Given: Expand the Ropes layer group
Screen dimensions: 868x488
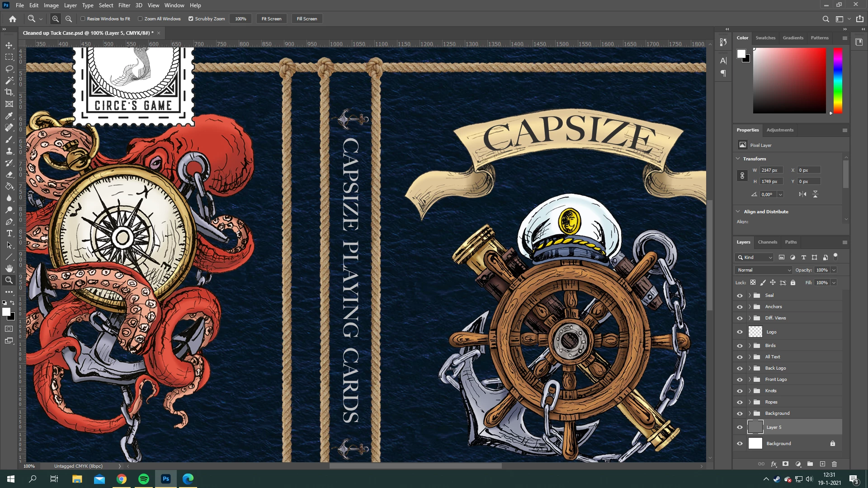Looking at the screenshot, I should tap(750, 402).
